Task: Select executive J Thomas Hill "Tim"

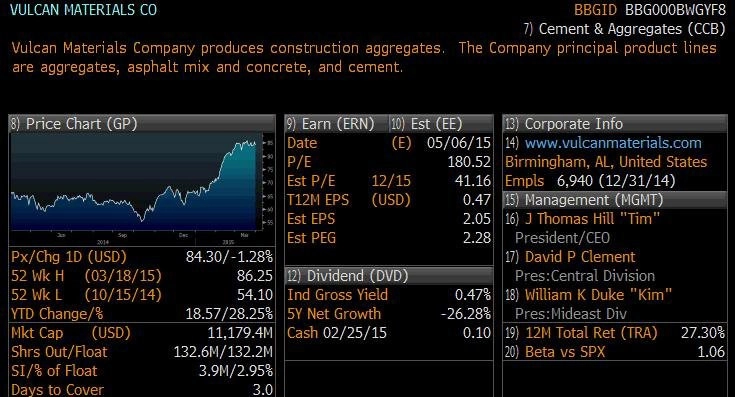Action: (592, 219)
